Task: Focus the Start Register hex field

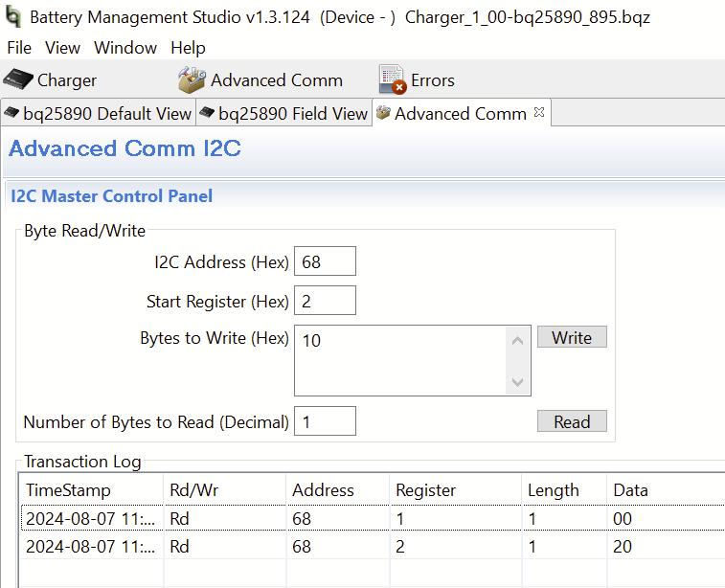Action: (x=325, y=301)
